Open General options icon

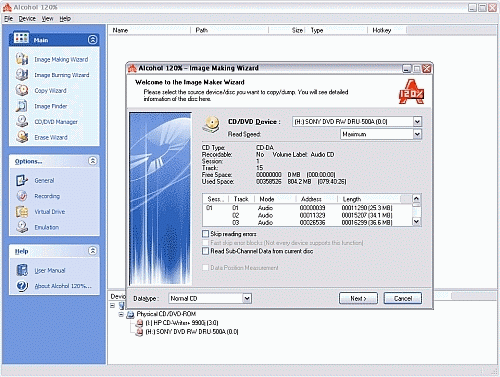pos(22,180)
